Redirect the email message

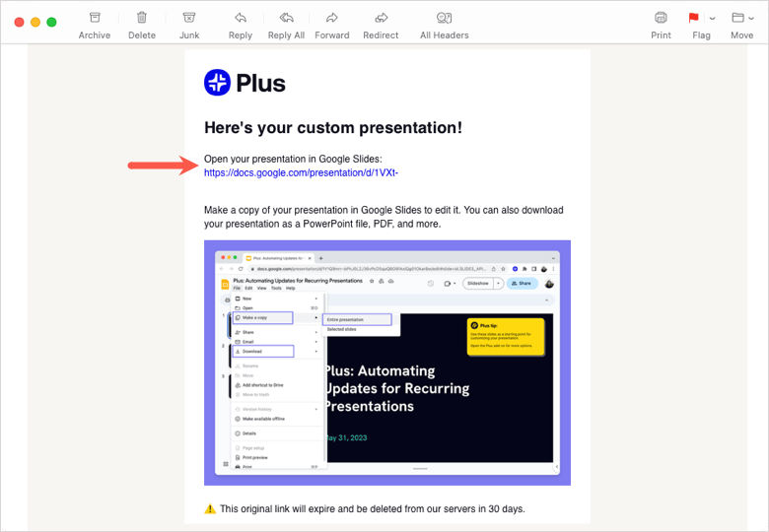pos(381,26)
